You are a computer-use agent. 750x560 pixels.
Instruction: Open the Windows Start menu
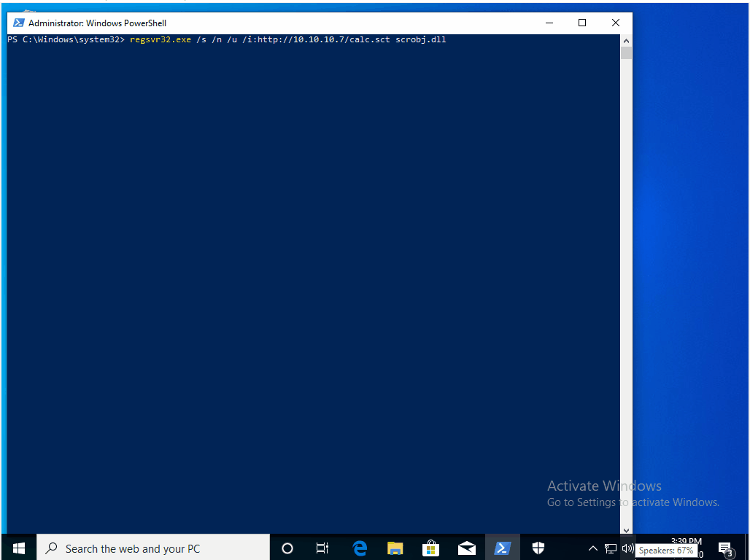tap(19, 548)
